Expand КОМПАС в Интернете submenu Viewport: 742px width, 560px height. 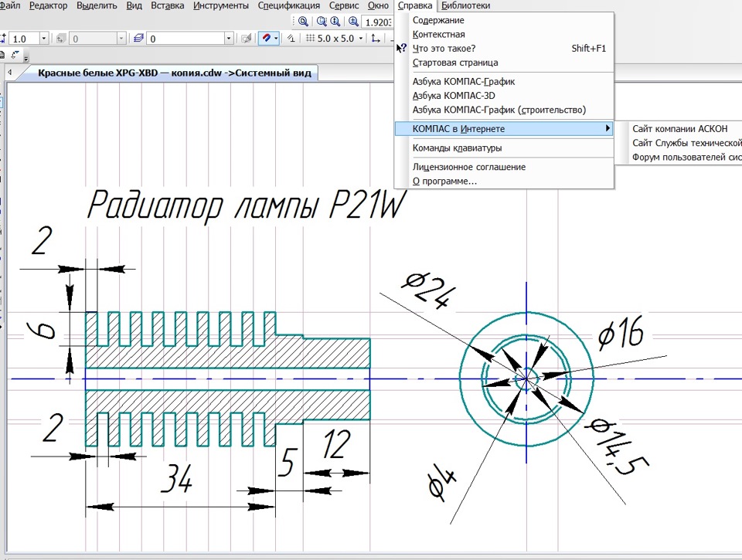point(505,129)
